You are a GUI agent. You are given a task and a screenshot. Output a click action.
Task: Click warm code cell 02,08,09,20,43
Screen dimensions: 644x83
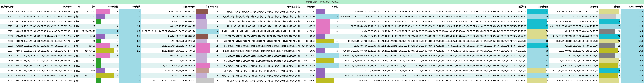coord(309,46)
